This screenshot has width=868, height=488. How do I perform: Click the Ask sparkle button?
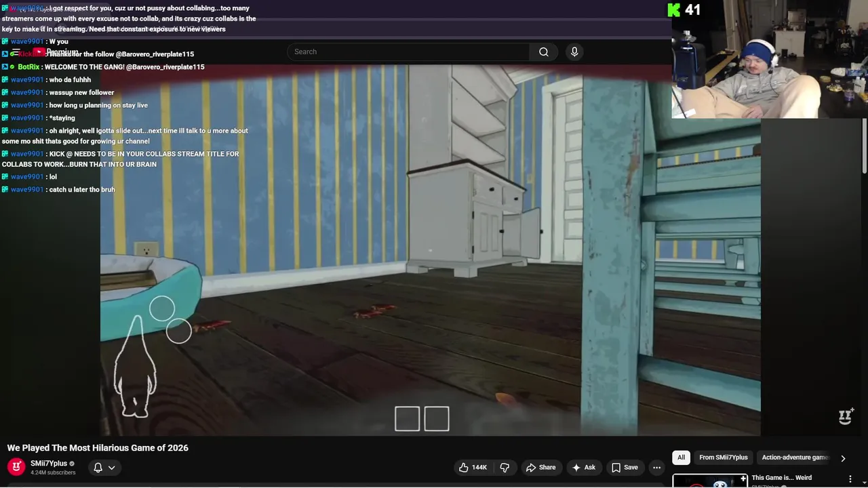584,468
